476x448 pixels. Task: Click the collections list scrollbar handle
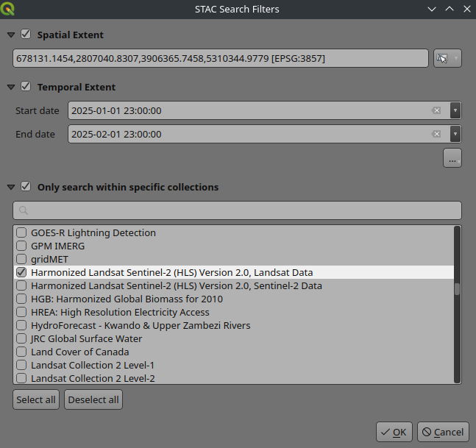[x=457, y=289]
